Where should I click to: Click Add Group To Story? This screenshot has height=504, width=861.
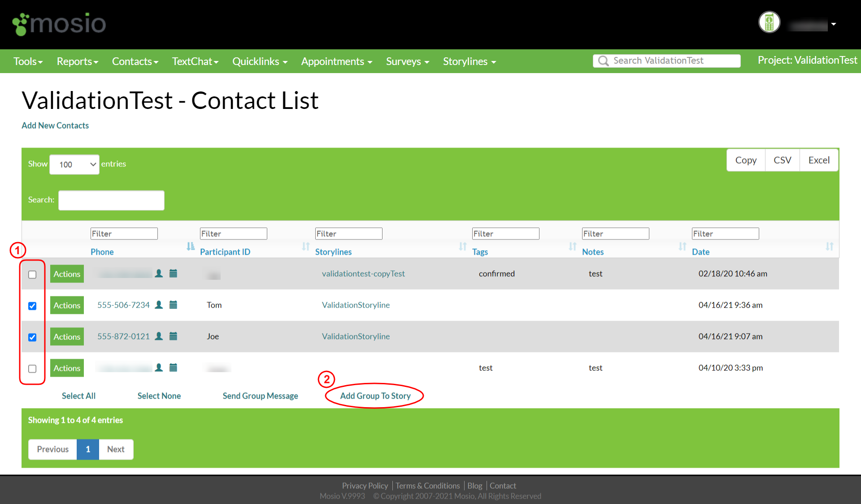[x=375, y=396]
